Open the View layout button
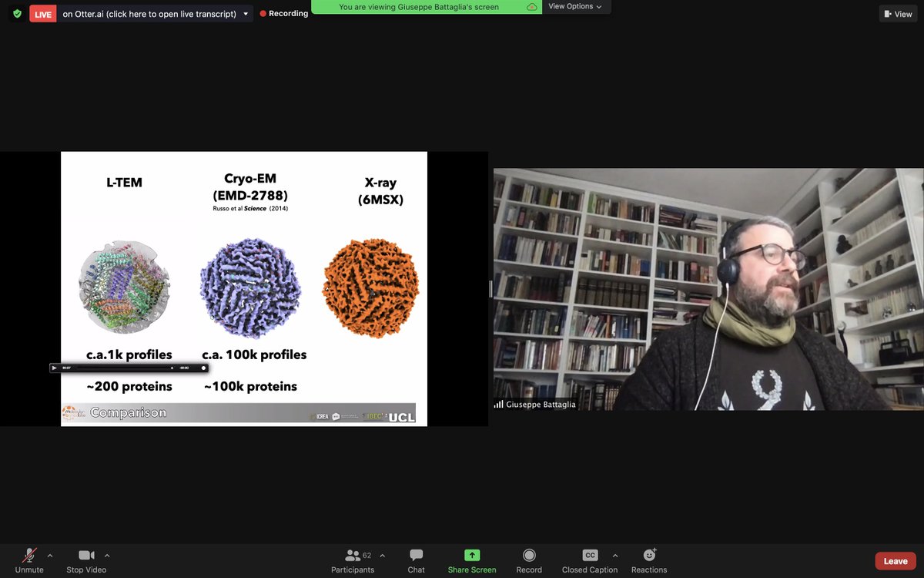The image size is (924, 578). tap(898, 14)
